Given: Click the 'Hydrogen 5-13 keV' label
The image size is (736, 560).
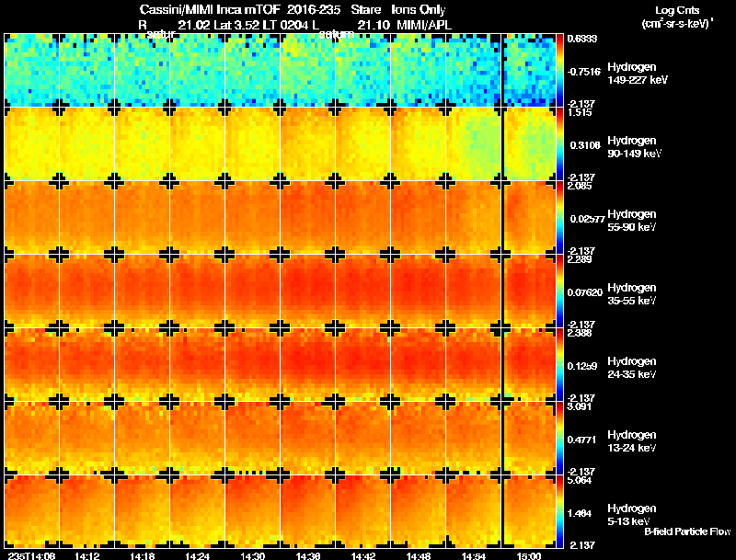Looking at the screenshot, I should 632,515.
